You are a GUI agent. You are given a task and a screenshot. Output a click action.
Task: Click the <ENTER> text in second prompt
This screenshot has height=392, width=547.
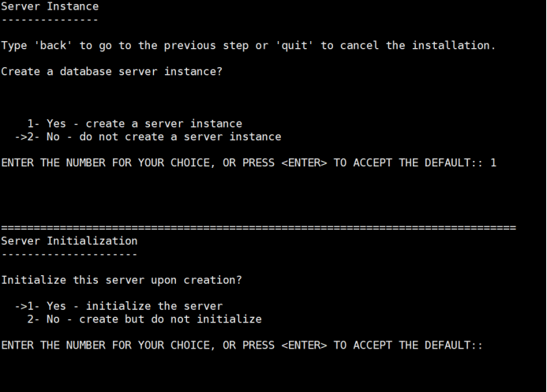pyautogui.click(x=304, y=345)
